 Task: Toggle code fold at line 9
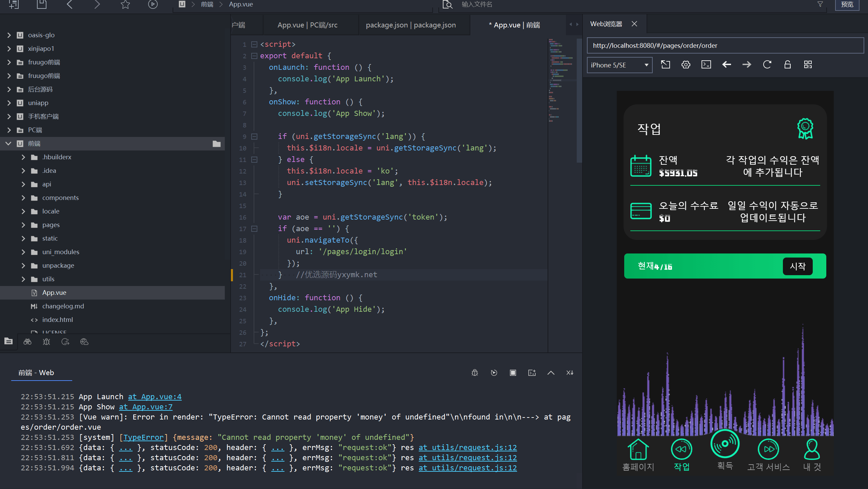(x=254, y=137)
